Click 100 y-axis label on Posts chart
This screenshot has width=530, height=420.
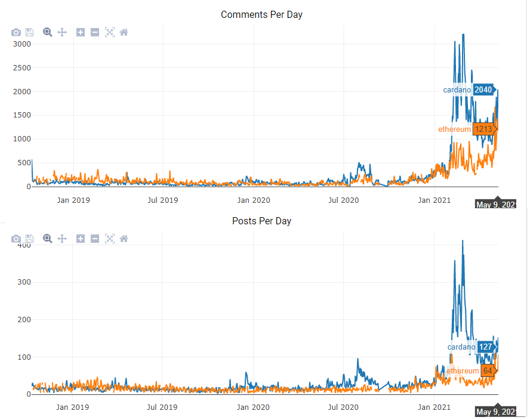24,357
